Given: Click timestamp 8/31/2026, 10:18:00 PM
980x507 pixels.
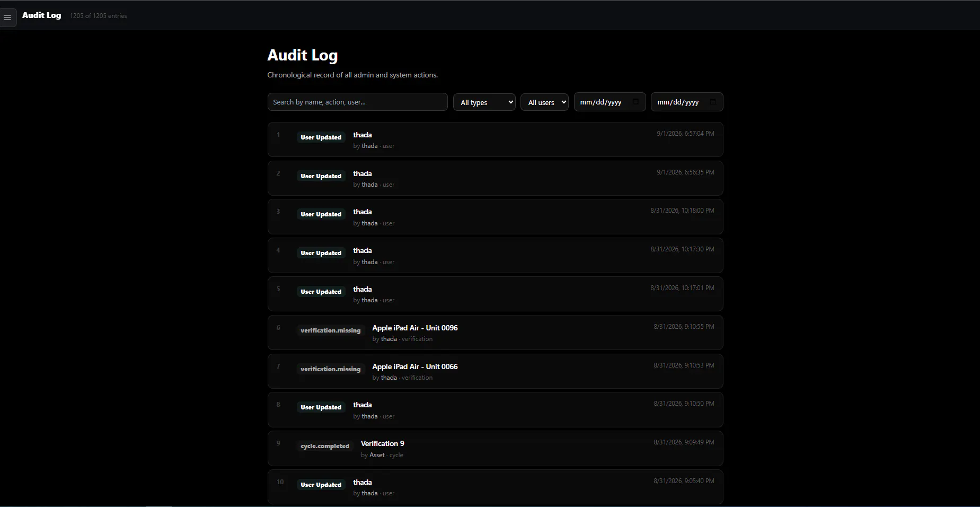Looking at the screenshot, I should (682, 211).
